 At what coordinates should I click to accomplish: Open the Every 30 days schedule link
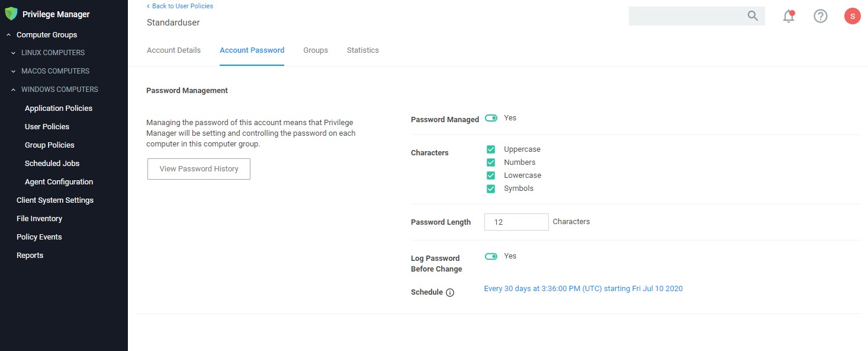pos(583,289)
